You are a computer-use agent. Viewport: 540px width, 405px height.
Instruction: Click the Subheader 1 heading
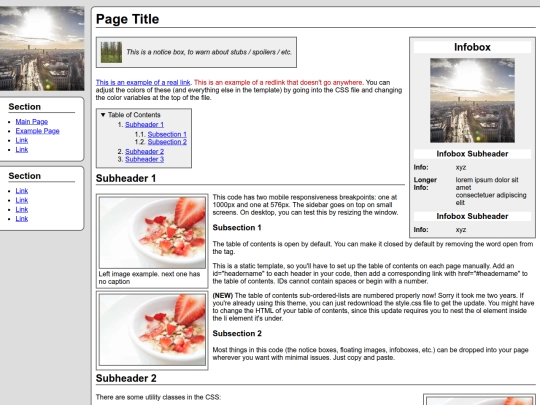[126, 178]
